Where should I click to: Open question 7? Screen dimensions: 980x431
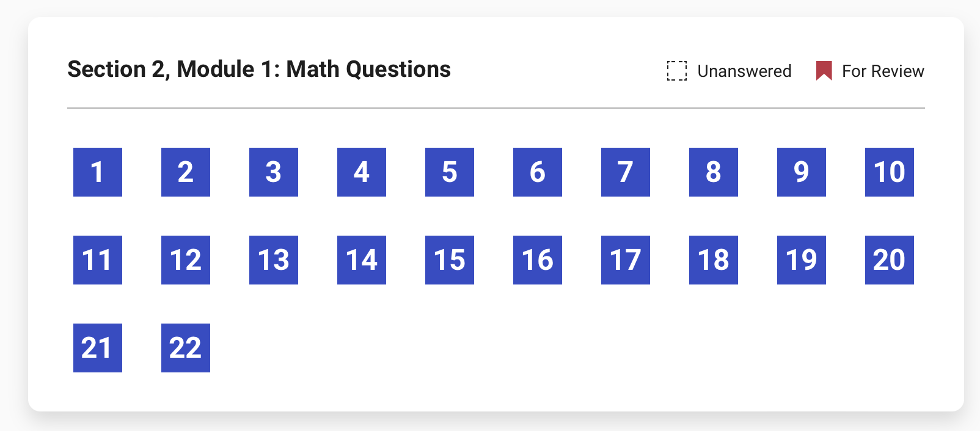point(625,172)
